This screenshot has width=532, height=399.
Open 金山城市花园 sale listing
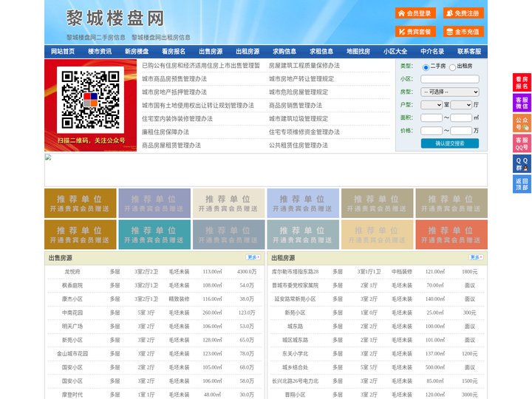(72, 353)
